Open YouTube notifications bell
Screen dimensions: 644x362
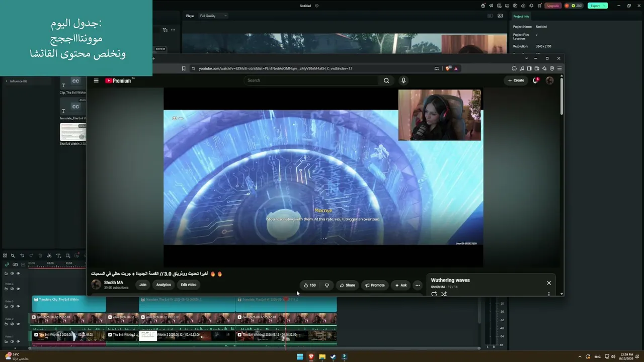point(535,80)
